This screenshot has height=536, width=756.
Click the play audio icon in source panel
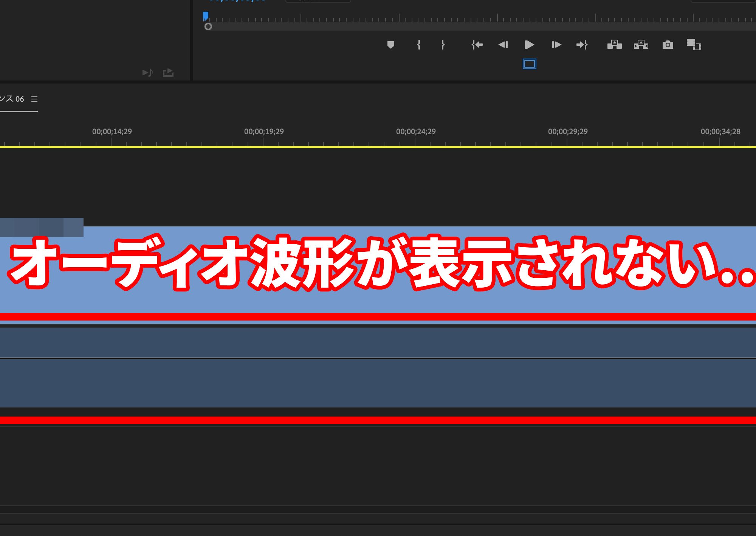tap(147, 72)
